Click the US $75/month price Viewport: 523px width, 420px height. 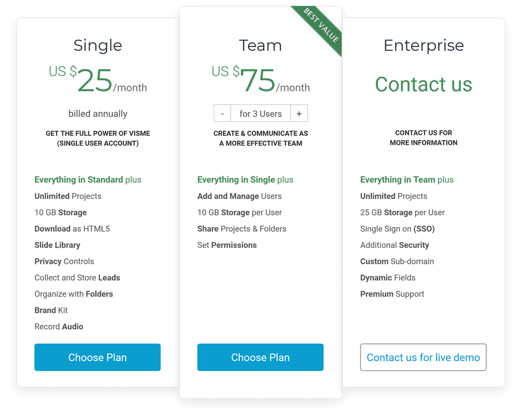point(261,79)
